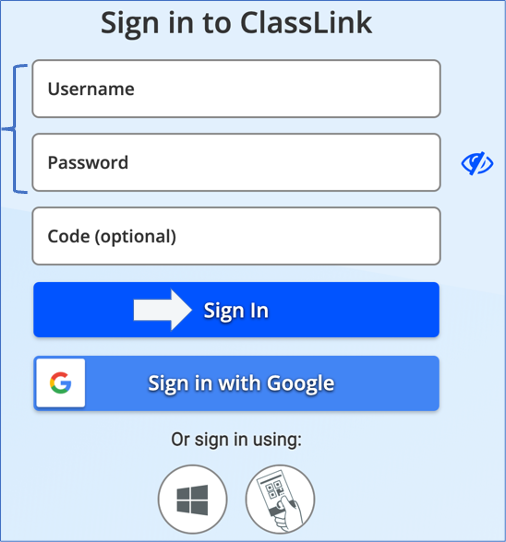Click the "Sign In" text label
The image size is (506, 542).
click(236, 311)
